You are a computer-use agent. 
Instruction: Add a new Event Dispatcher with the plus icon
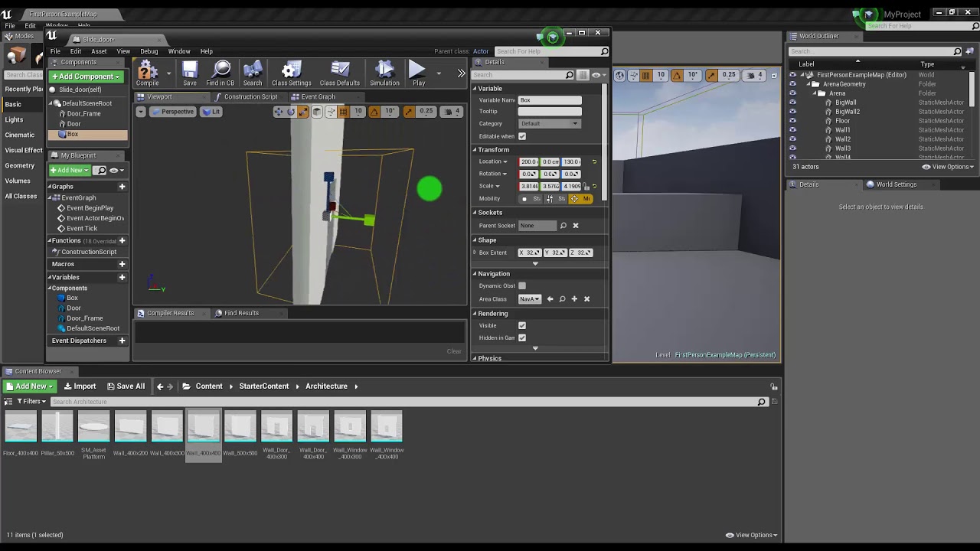pos(122,341)
